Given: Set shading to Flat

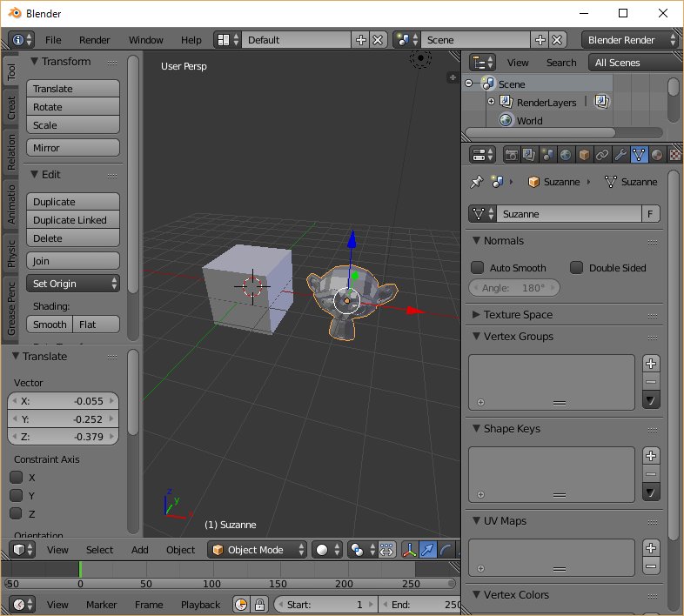Looking at the screenshot, I should tap(96, 325).
